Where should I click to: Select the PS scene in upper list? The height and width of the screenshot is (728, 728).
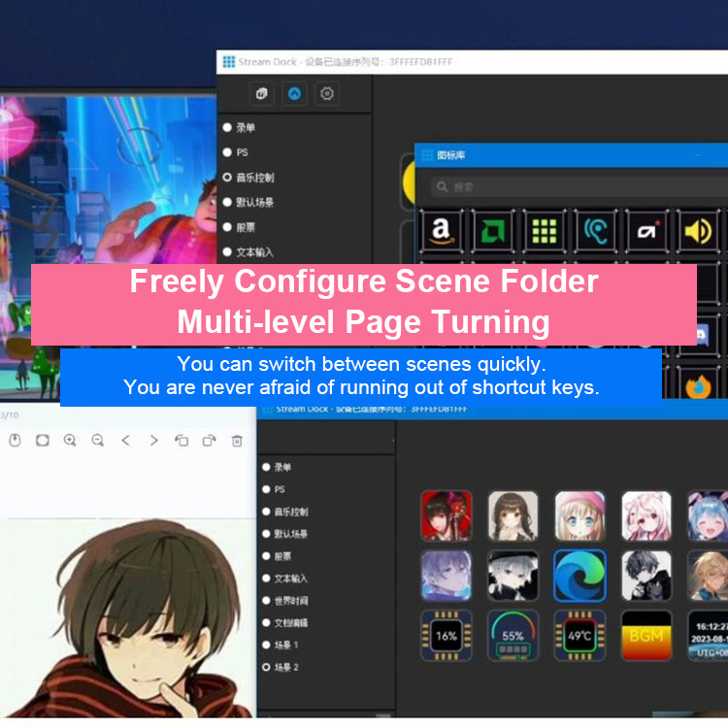click(227, 152)
